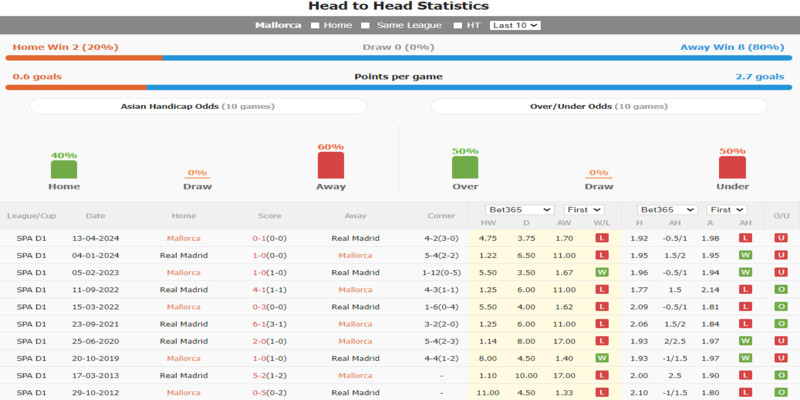Click red L handicap badge for 17-03-2013 match
Image resolution: width=800 pixels, height=400 pixels.
click(x=744, y=374)
